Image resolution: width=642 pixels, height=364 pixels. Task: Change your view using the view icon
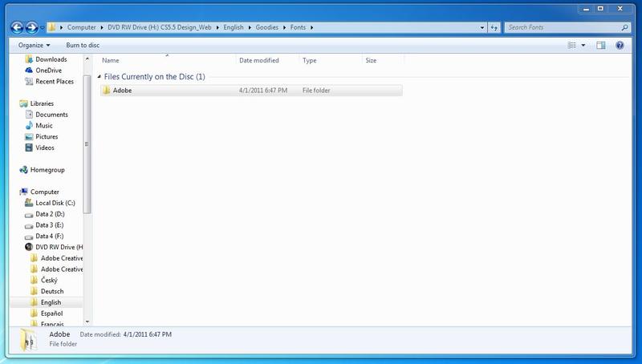[572, 45]
